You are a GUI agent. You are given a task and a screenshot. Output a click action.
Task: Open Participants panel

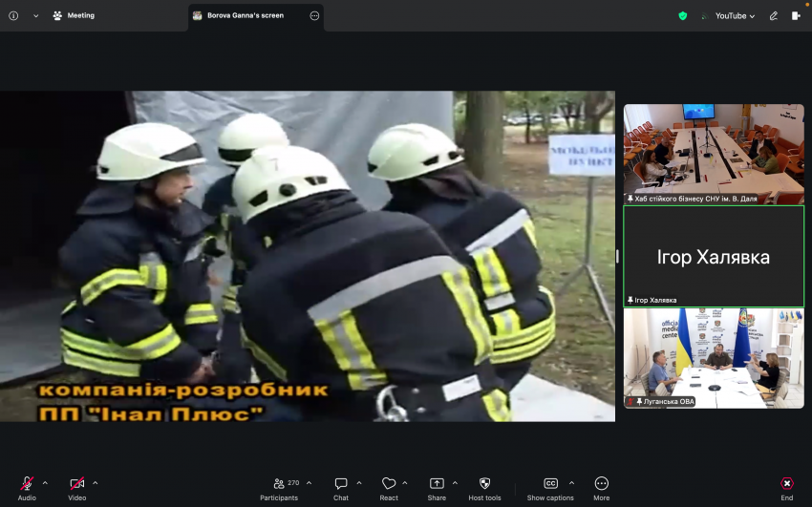(279, 488)
